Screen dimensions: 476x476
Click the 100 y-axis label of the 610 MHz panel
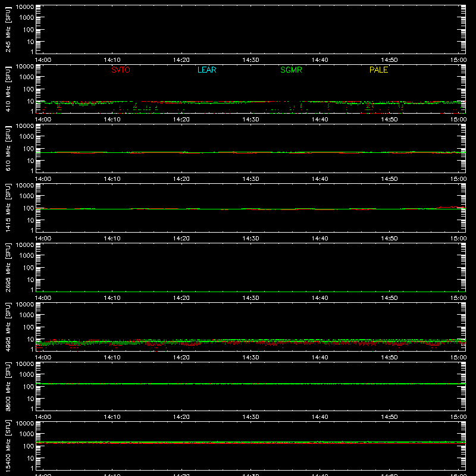[x=29, y=149]
